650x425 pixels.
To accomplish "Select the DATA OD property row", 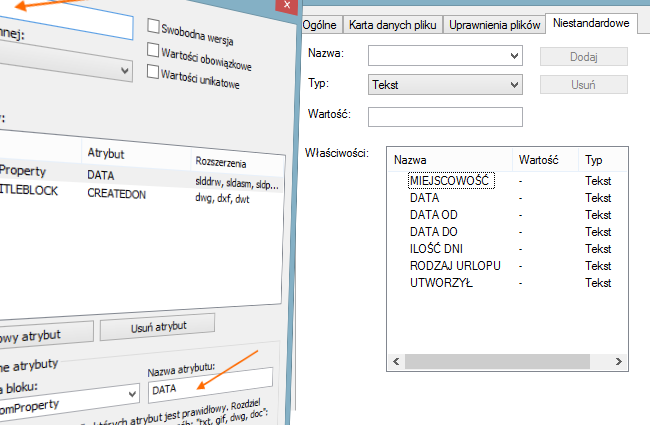I will (x=508, y=215).
